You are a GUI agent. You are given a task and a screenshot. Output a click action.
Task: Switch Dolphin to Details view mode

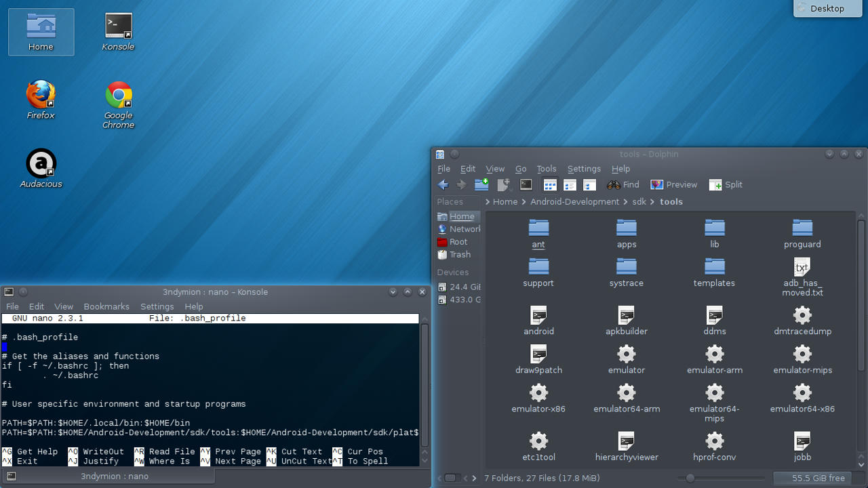pos(589,184)
